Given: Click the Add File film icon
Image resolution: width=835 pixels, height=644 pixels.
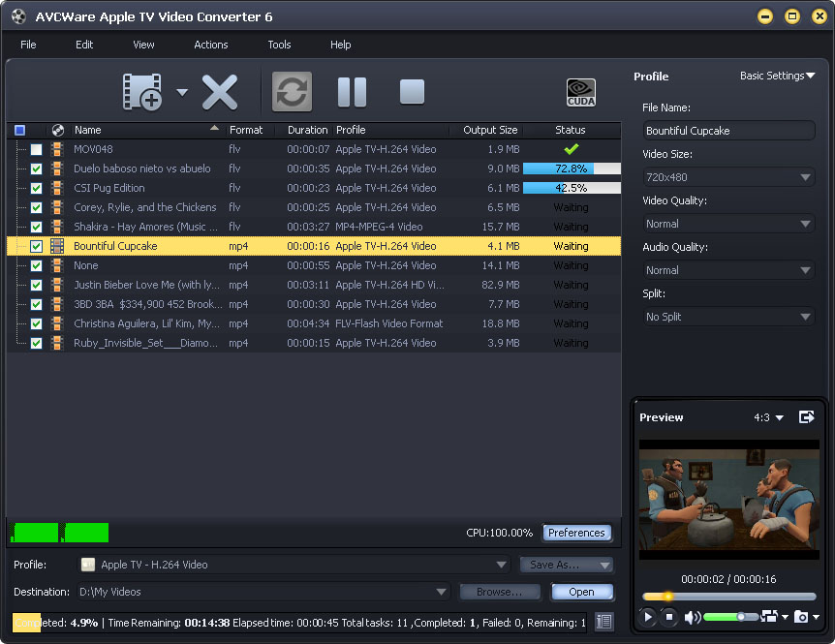Looking at the screenshot, I should pyautogui.click(x=142, y=92).
